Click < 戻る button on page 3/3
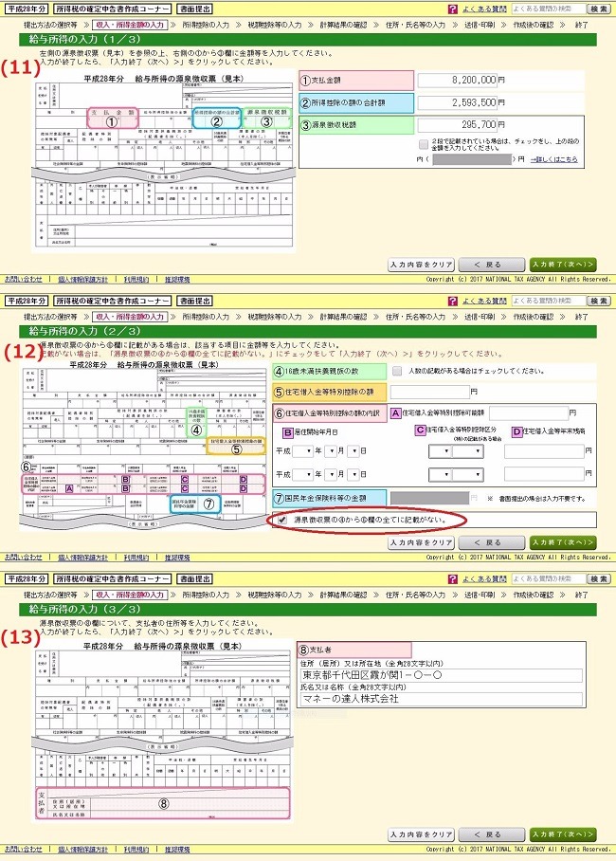616x861 pixels. 492,834
